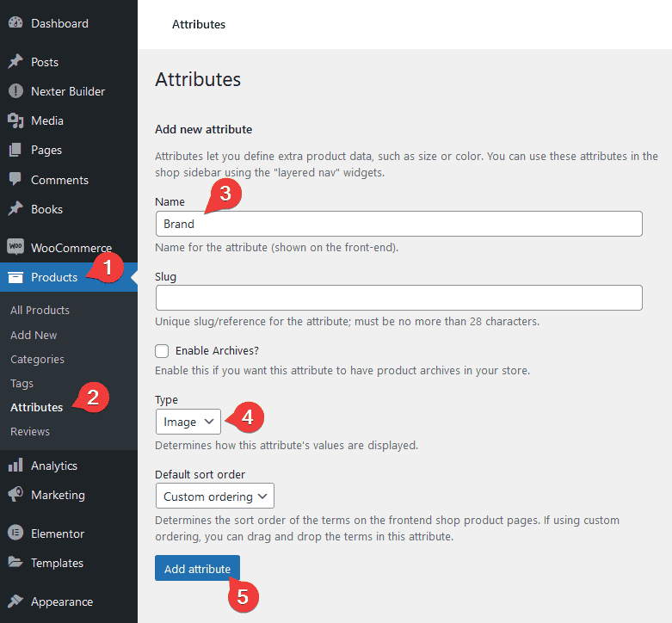The height and width of the screenshot is (623, 672).
Task: Click the Add attribute button
Action: pyautogui.click(x=197, y=568)
